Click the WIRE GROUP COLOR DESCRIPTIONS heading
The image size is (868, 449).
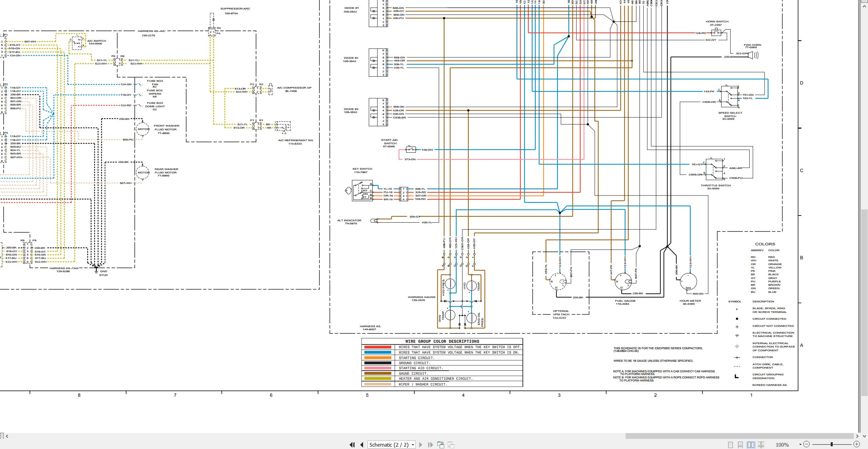[442, 341]
